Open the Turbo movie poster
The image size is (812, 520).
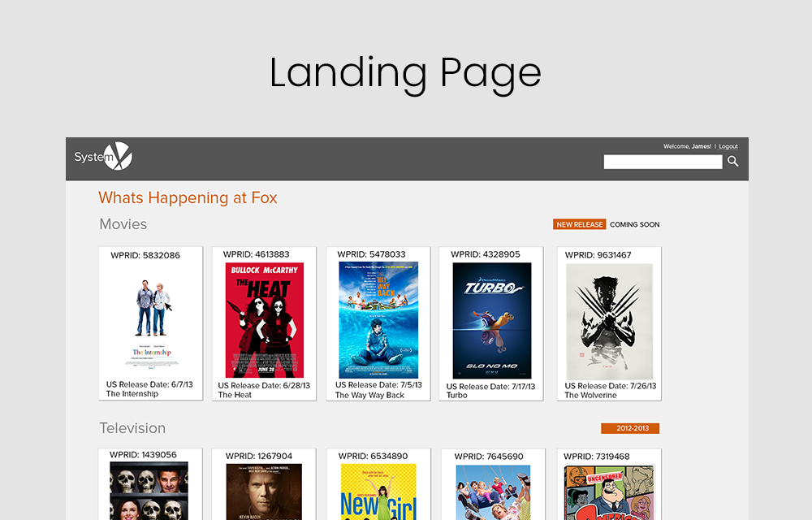(x=492, y=321)
